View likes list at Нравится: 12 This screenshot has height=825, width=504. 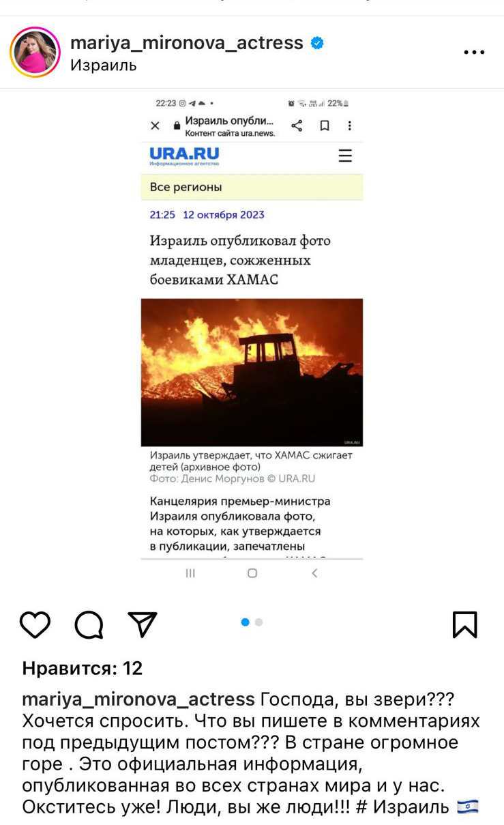pyautogui.click(x=83, y=668)
